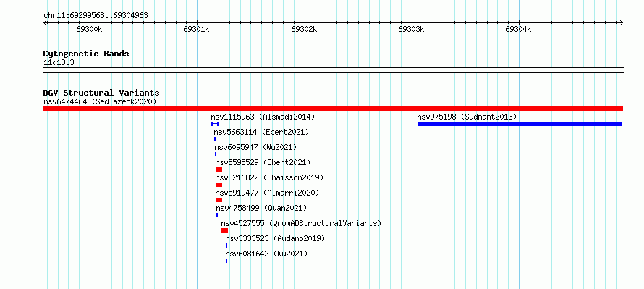Screen dimensions: 644x289
Task: Click the 69303k ruler tick label
Action: pyautogui.click(x=411, y=29)
